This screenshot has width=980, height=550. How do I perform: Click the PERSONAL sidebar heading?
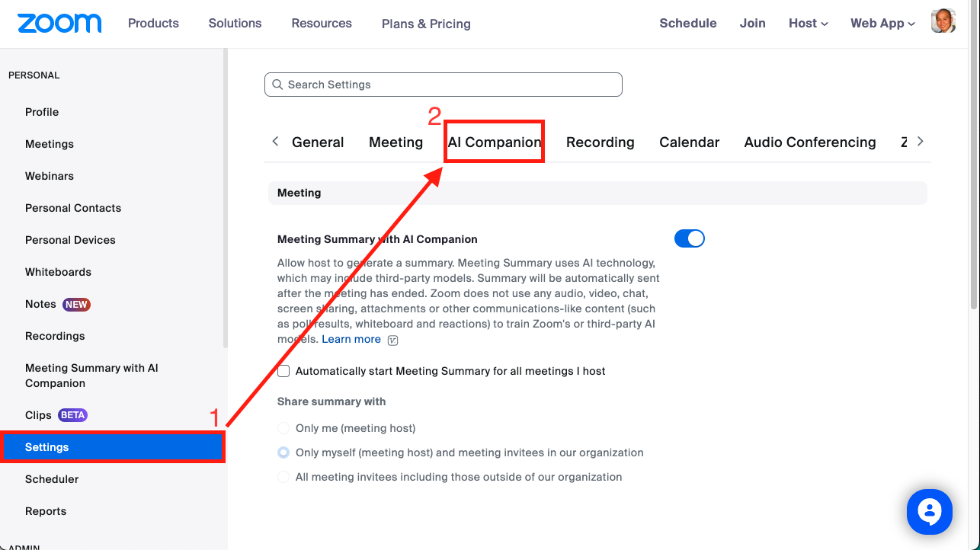pos(34,75)
